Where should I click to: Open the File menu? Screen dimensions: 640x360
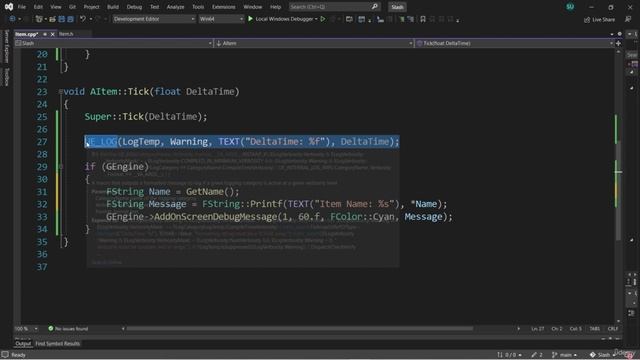pyautogui.click(x=22, y=7)
